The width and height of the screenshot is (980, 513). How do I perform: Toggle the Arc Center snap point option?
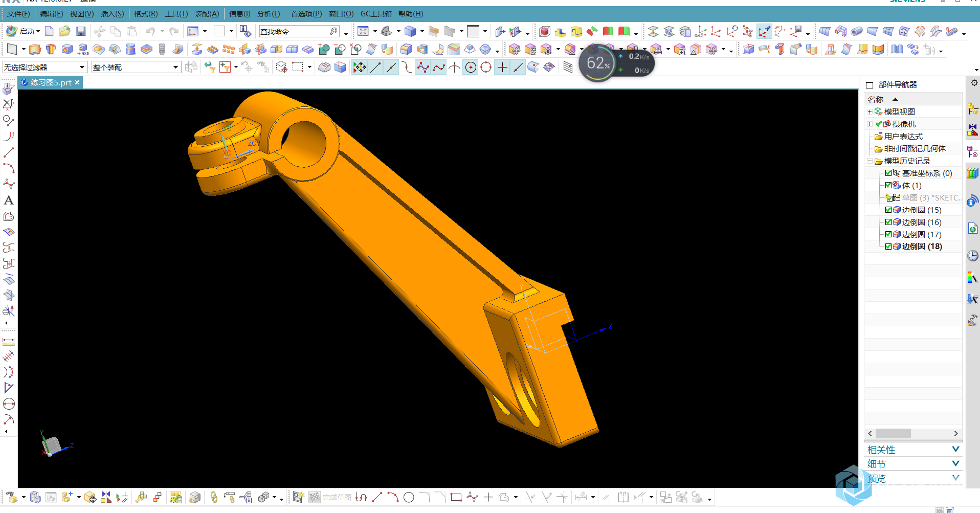click(x=471, y=67)
